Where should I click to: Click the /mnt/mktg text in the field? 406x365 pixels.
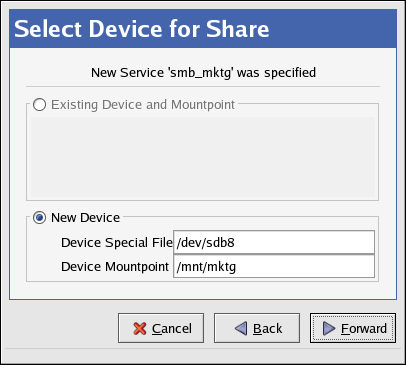click(x=206, y=267)
